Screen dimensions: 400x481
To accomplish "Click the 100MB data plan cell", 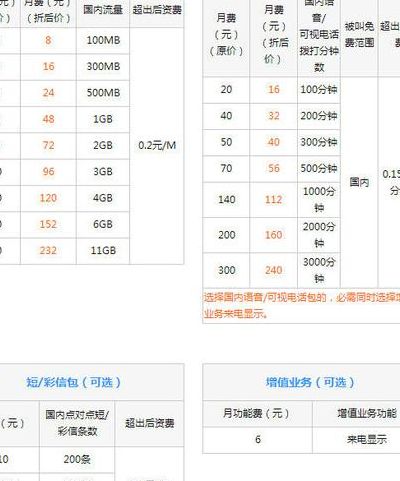I will tap(103, 40).
